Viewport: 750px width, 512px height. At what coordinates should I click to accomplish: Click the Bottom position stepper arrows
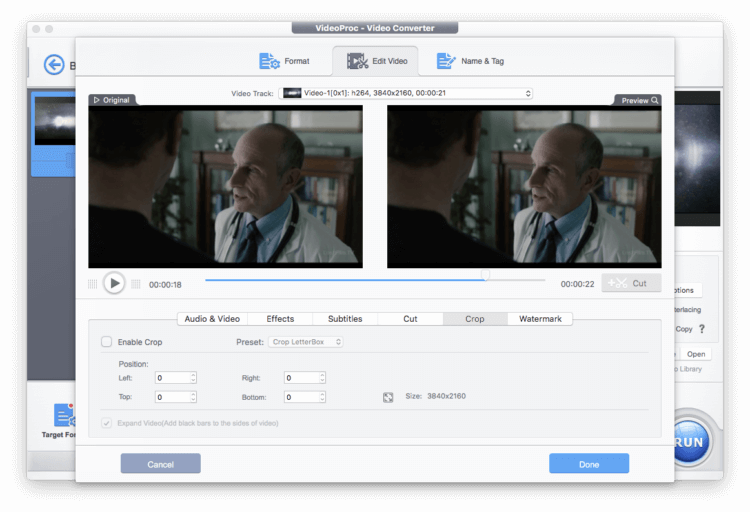(322, 397)
